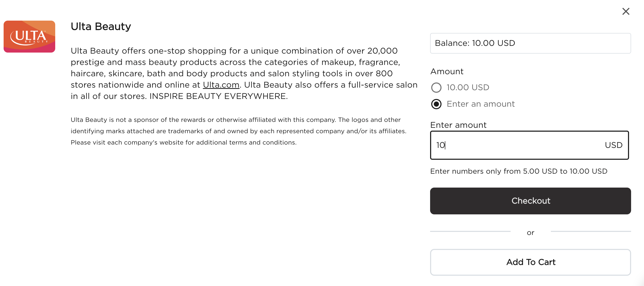Click the "or" divider text
This screenshot has height=286, width=644.
click(x=530, y=233)
